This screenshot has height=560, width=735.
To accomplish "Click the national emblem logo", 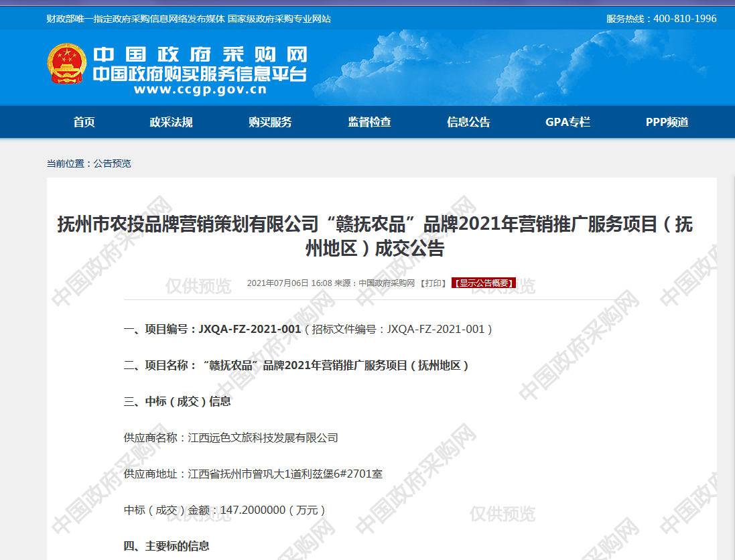I will pyautogui.click(x=66, y=64).
